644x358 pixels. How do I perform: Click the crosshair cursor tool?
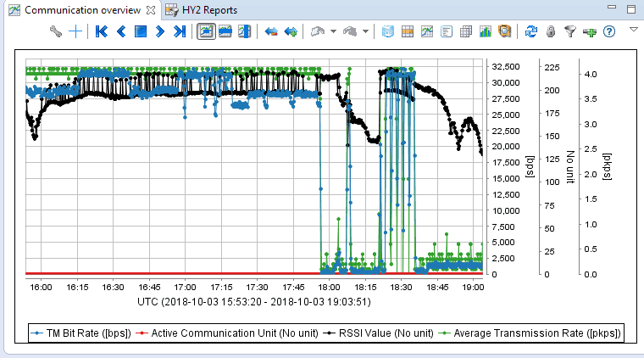click(x=76, y=31)
